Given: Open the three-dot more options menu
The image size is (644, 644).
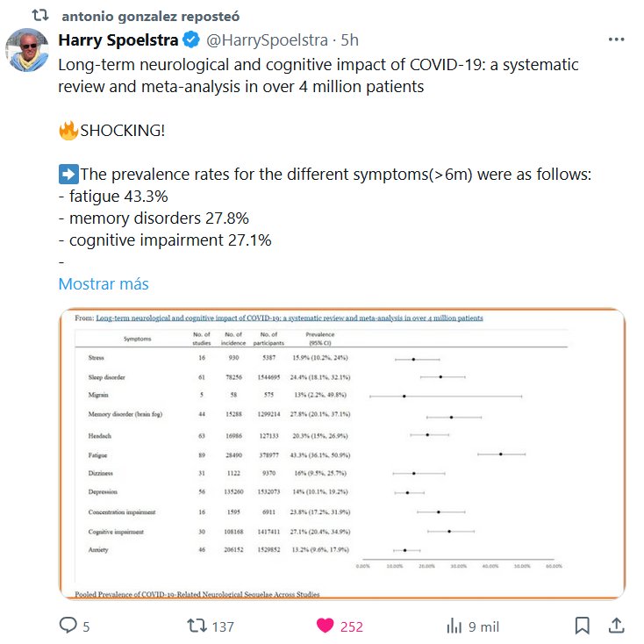Looking at the screenshot, I should pyautogui.click(x=616, y=40).
